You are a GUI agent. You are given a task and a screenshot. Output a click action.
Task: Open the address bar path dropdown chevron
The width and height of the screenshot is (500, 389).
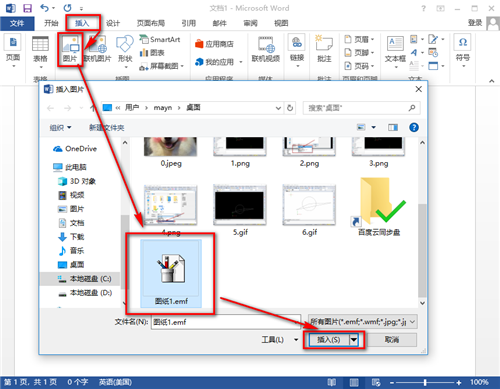[278, 108]
